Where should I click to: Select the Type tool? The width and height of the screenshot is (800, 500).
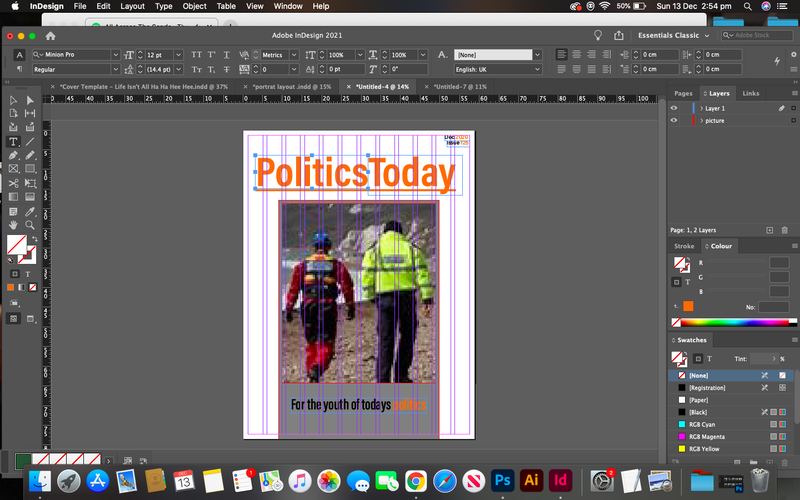(13, 142)
